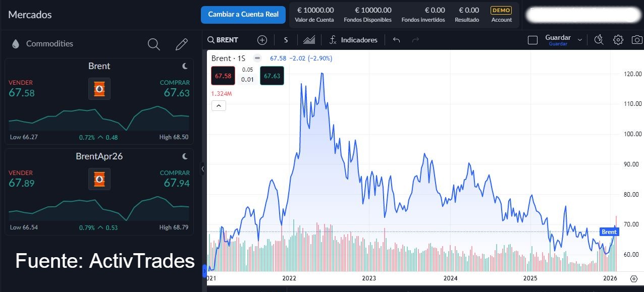Add a symbol to compare with plus icon
Image resolution: width=644 pixels, height=292 pixels.
coord(262,40)
